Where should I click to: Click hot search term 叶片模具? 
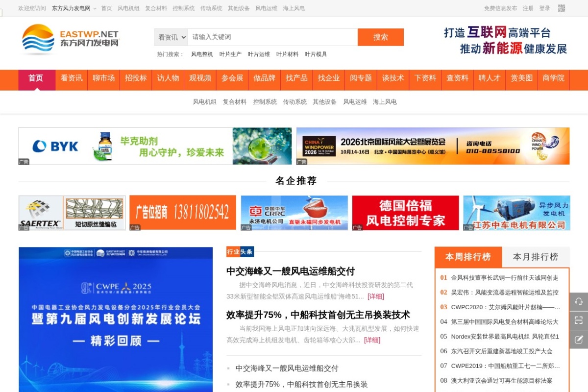316,54
